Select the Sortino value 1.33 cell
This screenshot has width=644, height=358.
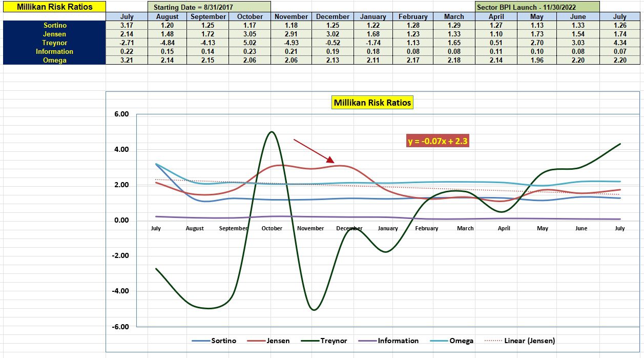pos(578,25)
